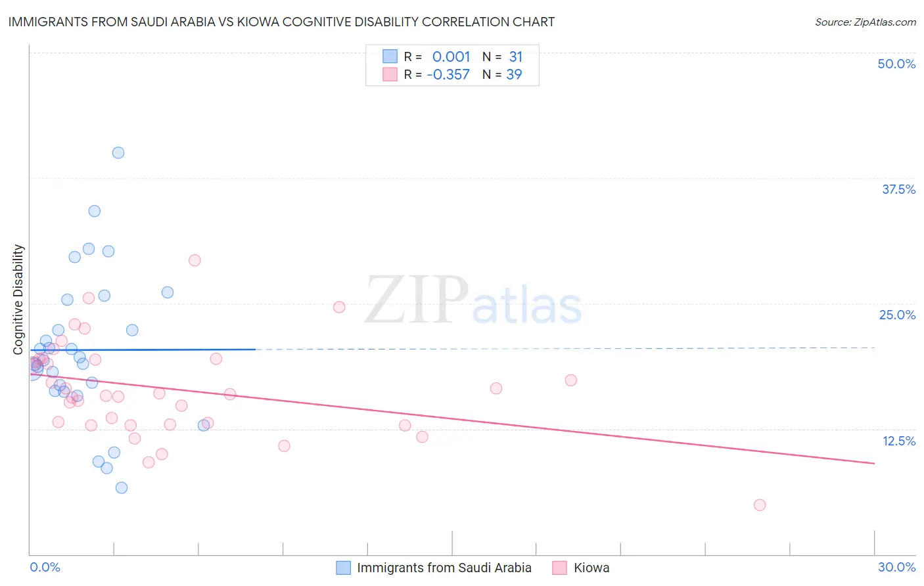This screenshot has width=924, height=586.
Task: Click the Cognitive Disability axis title
Action: click(18, 300)
